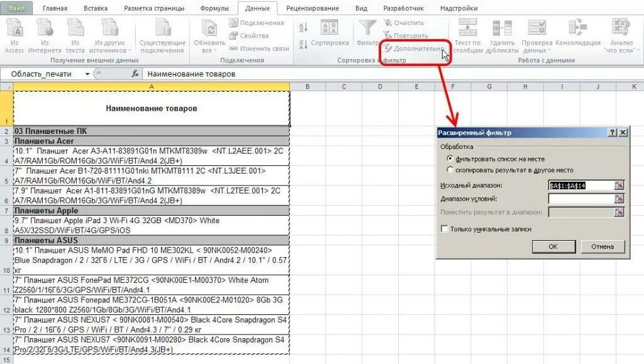The width and height of the screenshot is (644, 364).
Task: Select column B header
Action: 307,87
